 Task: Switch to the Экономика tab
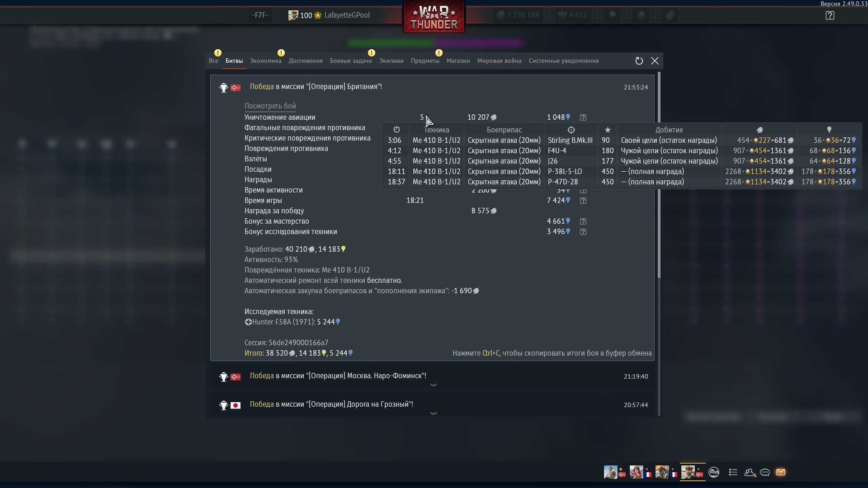coord(265,61)
